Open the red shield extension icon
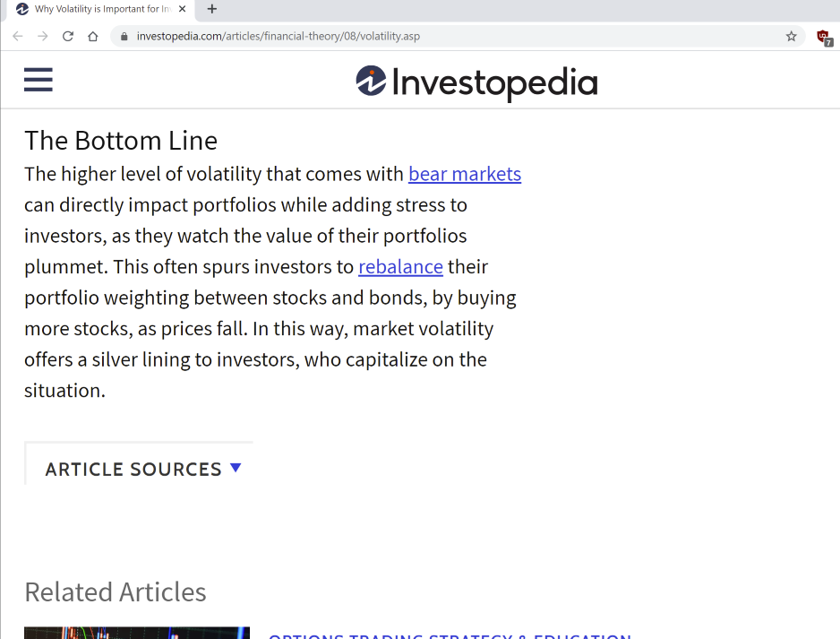This screenshot has height=639, width=840. pos(824,37)
